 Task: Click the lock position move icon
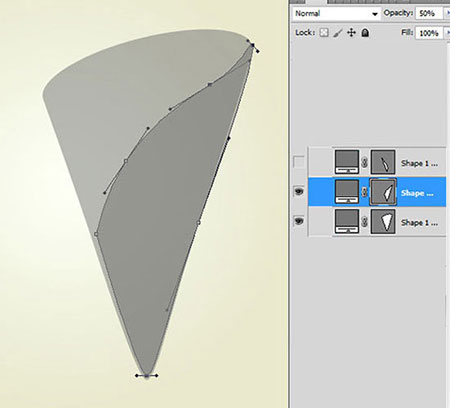[x=351, y=33]
